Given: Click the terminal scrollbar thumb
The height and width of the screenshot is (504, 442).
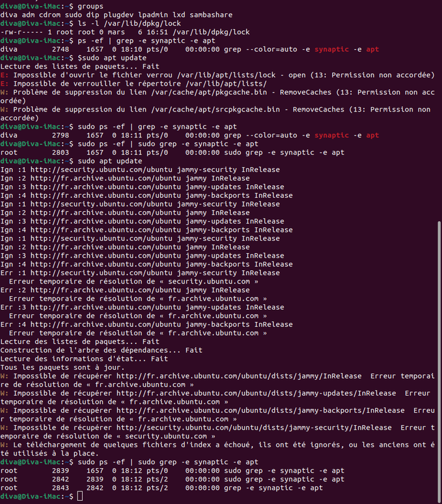Looking at the screenshot, I should click(x=439, y=362).
